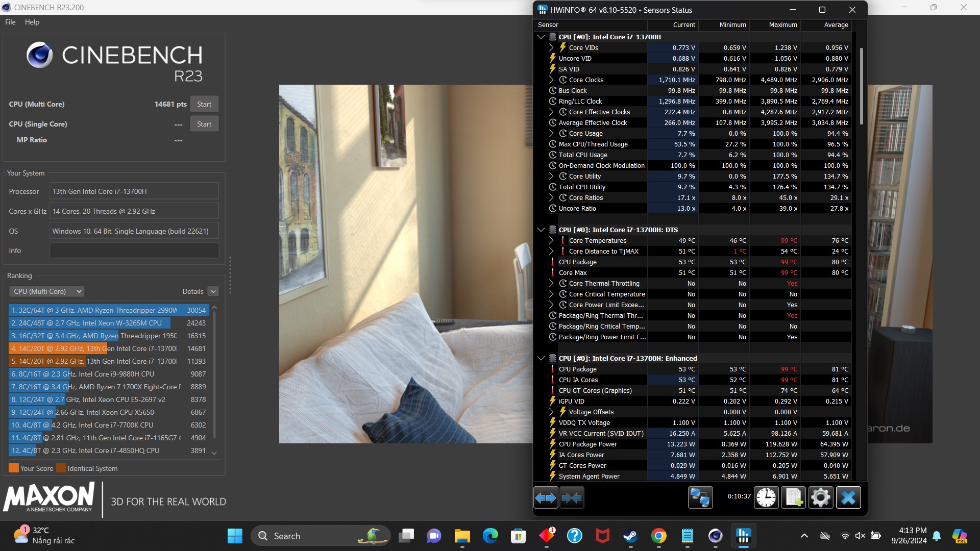Switch to Steam in the taskbar

pyautogui.click(x=630, y=536)
